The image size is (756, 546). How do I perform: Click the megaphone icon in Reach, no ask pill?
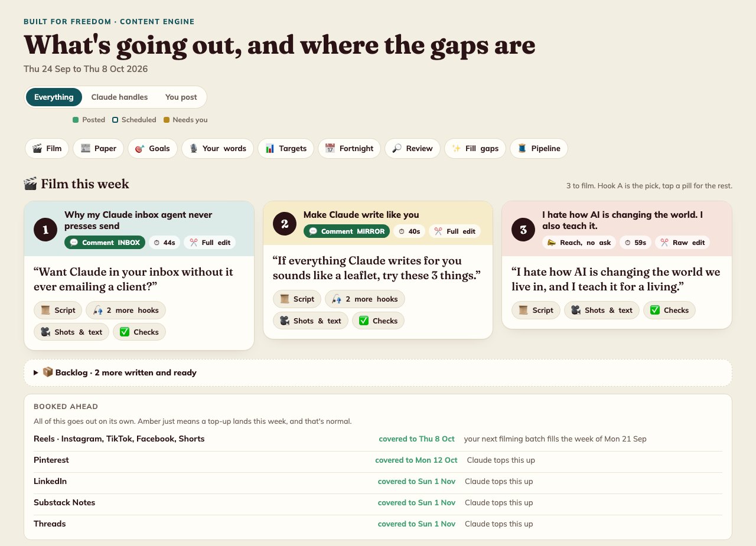pyautogui.click(x=552, y=243)
